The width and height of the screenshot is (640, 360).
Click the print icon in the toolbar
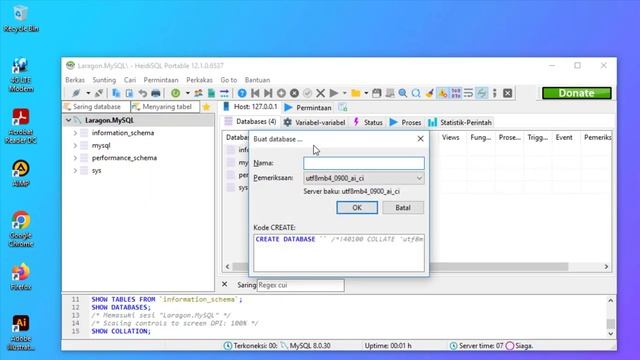pos(156,93)
